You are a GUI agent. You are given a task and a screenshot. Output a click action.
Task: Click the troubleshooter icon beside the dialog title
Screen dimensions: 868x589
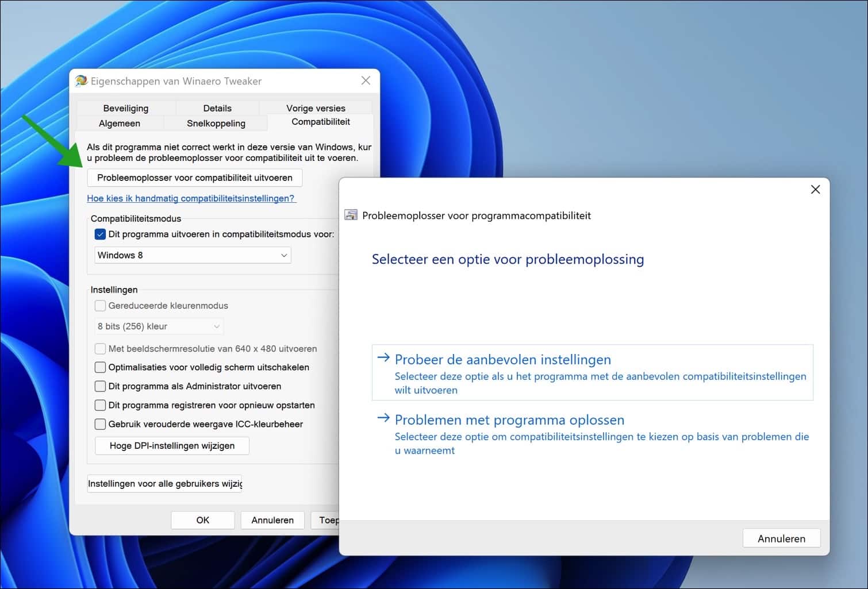pos(351,215)
